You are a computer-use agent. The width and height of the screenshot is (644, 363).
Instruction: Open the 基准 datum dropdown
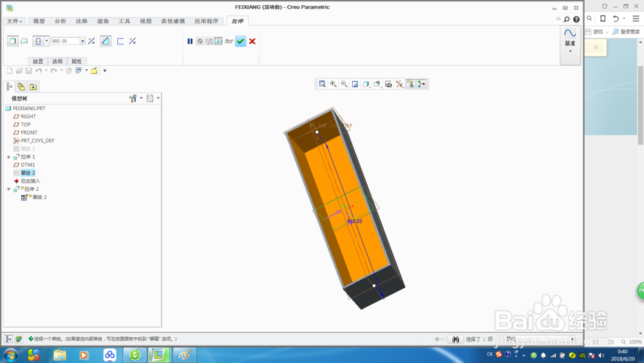click(570, 45)
